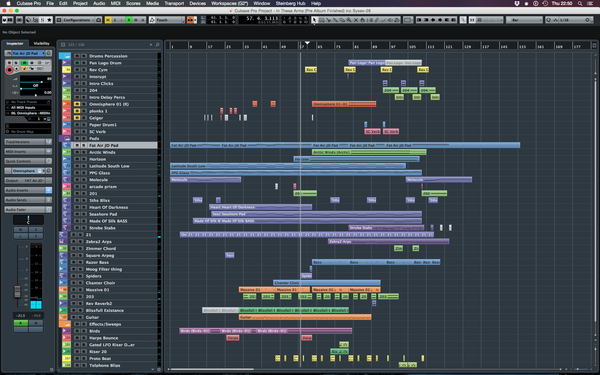The image size is (600, 375).
Task: Select the Zoom magnifier tool in toolbar
Action: click(x=349, y=20)
